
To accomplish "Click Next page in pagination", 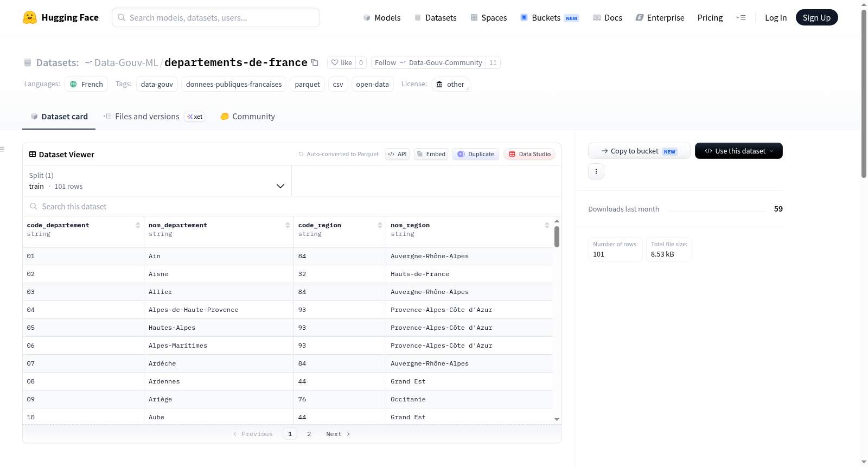I will click(x=338, y=434).
